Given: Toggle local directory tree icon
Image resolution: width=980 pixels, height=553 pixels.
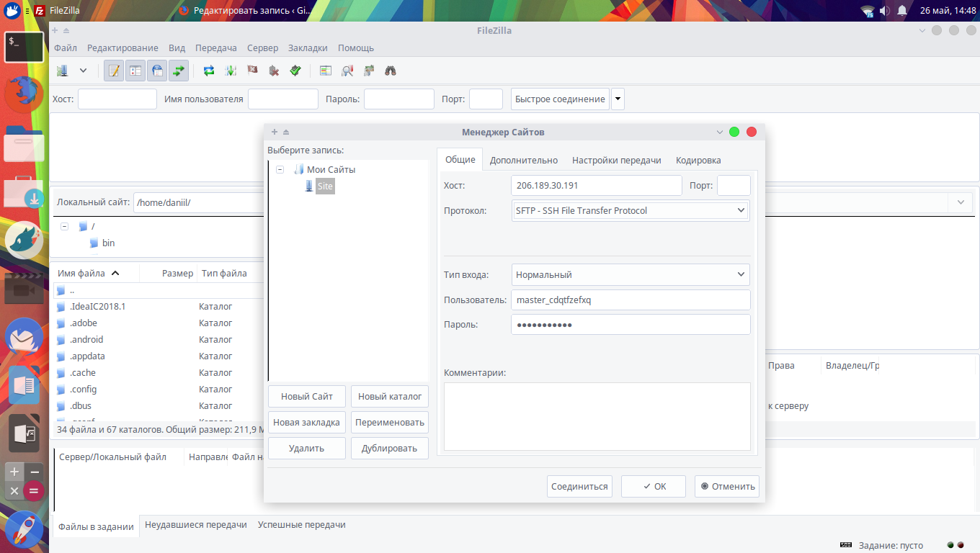Looking at the screenshot, I should click(135, 71).
